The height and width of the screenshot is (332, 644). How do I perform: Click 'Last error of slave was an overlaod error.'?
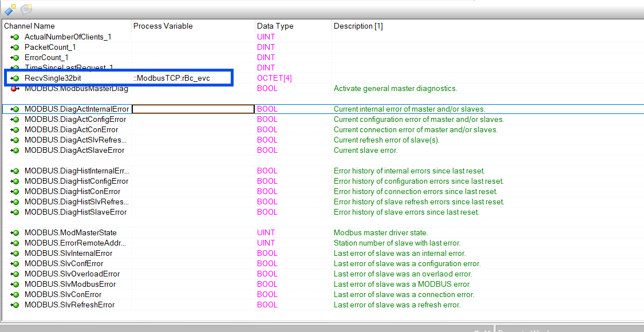click(403, 274)
